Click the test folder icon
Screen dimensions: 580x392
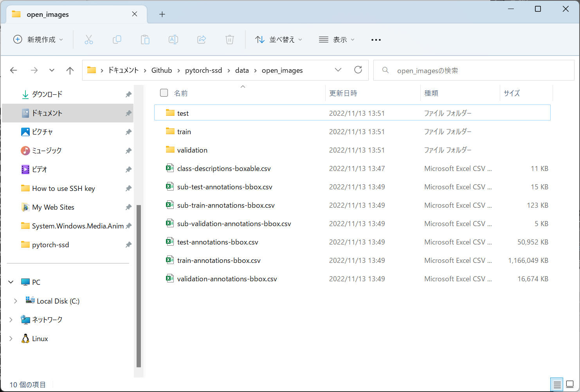[170, 113]
